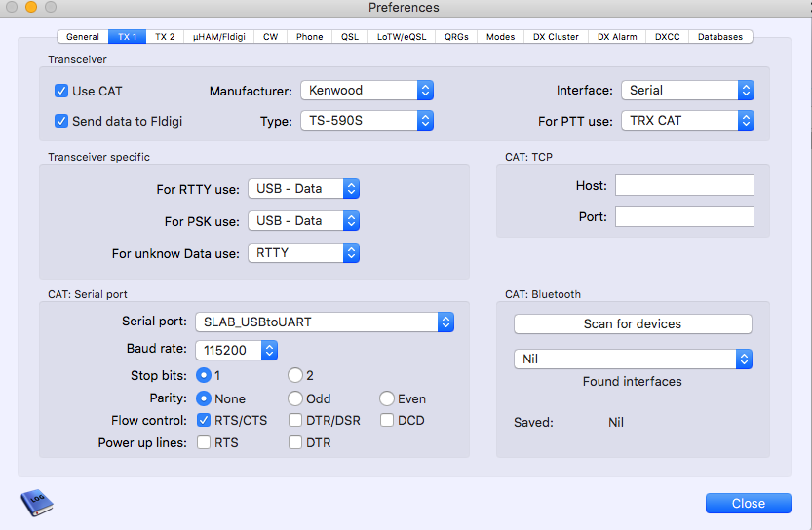Disable RTS/CTS flow control
This screenshot has width=812, height=530.
(204, 420)
